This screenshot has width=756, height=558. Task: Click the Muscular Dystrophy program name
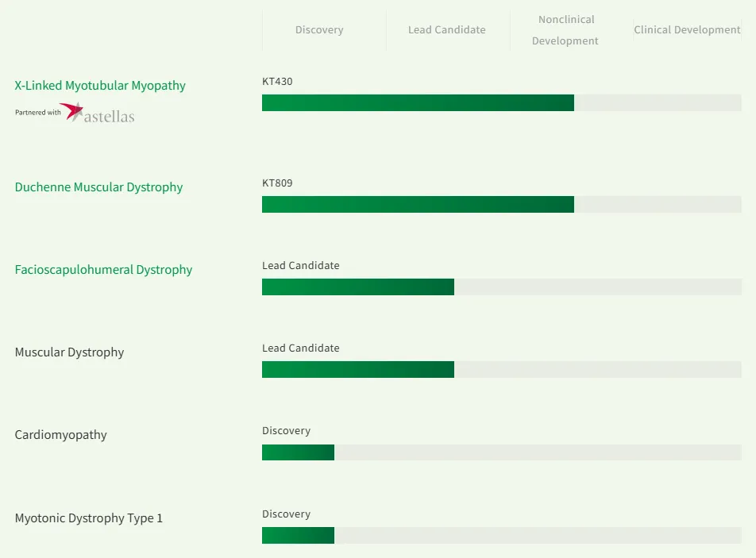(69, 352)
